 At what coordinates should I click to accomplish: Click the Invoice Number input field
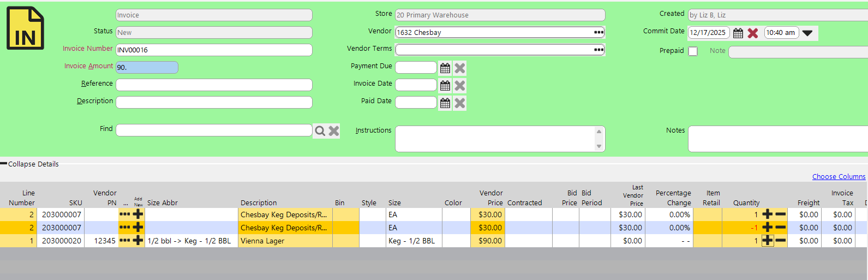point(214,50)
